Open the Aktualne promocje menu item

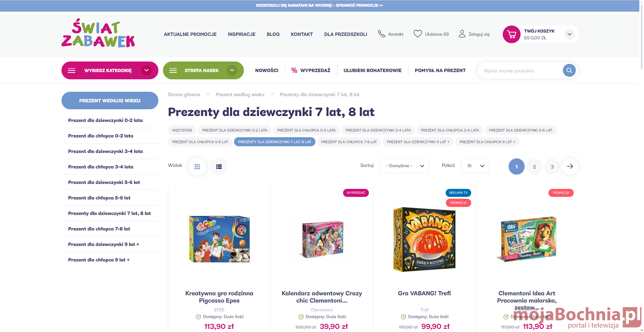click(x=190, y=34)
